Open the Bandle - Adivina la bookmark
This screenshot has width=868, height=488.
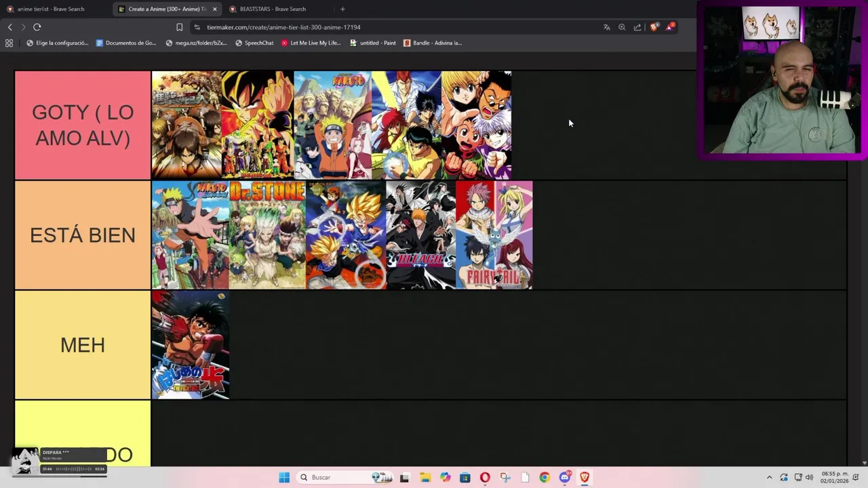[433, 43]
